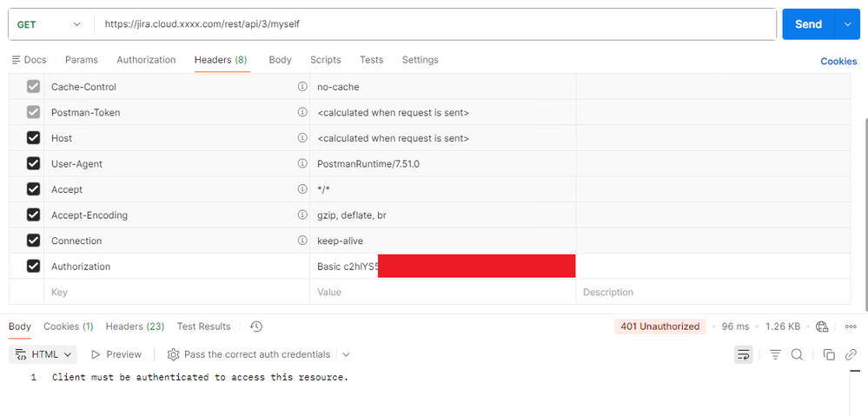Click the gzip, deflate, br value

352,215
